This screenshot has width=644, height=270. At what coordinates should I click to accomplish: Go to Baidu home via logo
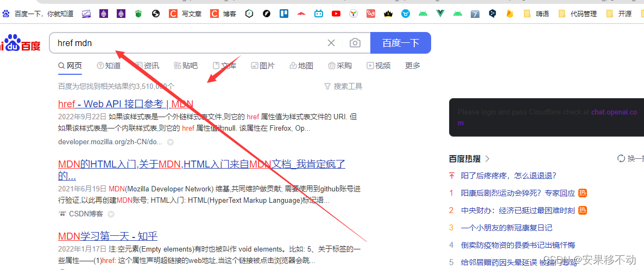pyautogui.click(x=20, y=43)
